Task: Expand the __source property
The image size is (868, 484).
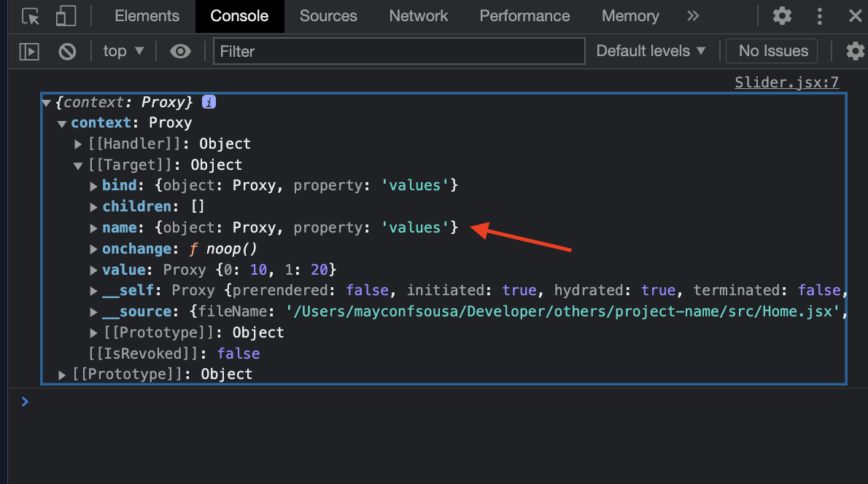Action: point(93,312)
